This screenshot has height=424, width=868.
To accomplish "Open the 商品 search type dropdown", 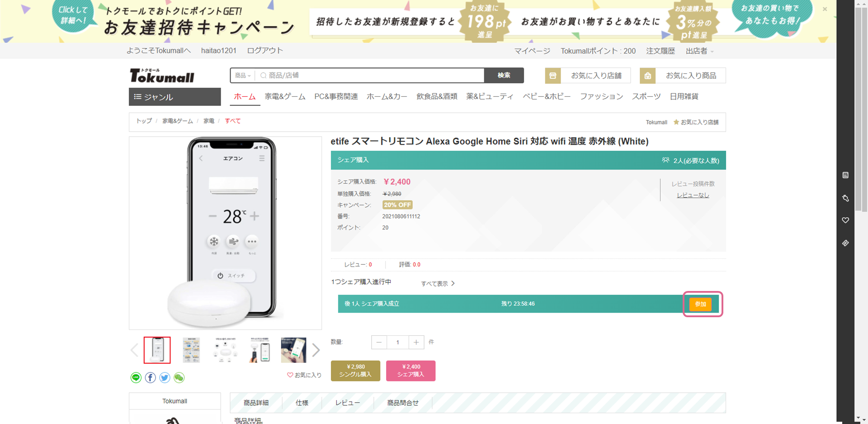I will [243, 76].
